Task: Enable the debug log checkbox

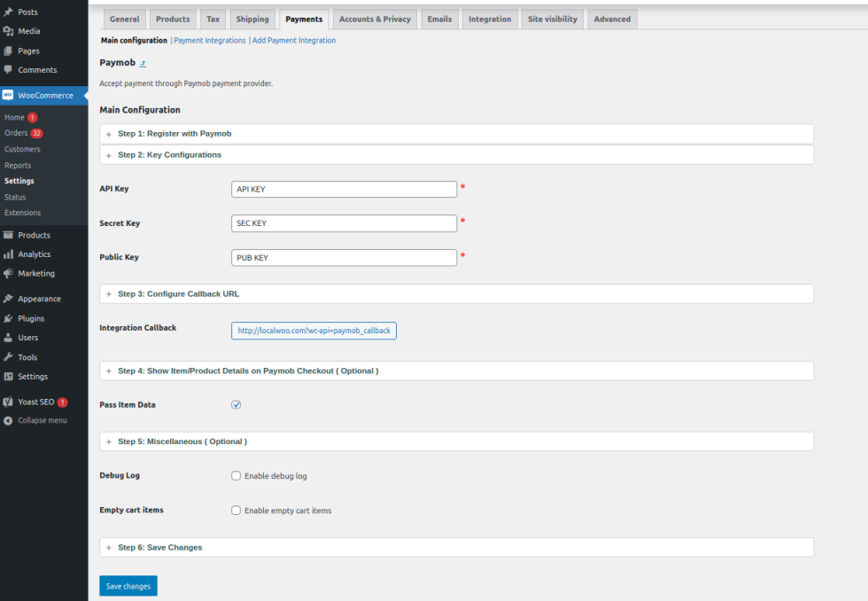Action: (x=236, y=476)
